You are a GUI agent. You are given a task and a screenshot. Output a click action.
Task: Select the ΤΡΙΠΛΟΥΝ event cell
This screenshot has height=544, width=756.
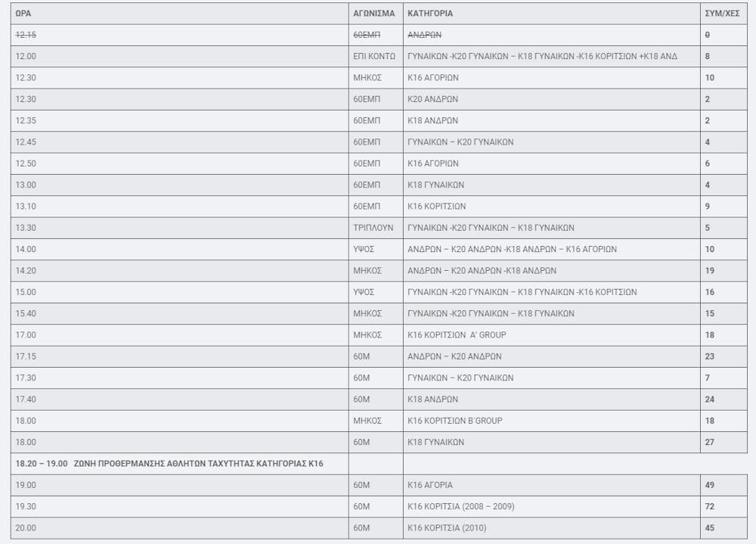click(373, 228)
